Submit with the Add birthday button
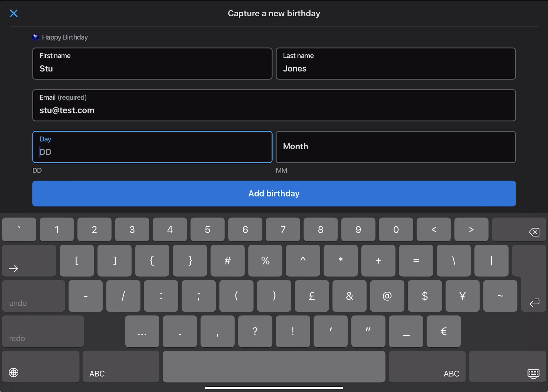Image resolution: width=548 pixels, height=392 pixels. point(274,193)
